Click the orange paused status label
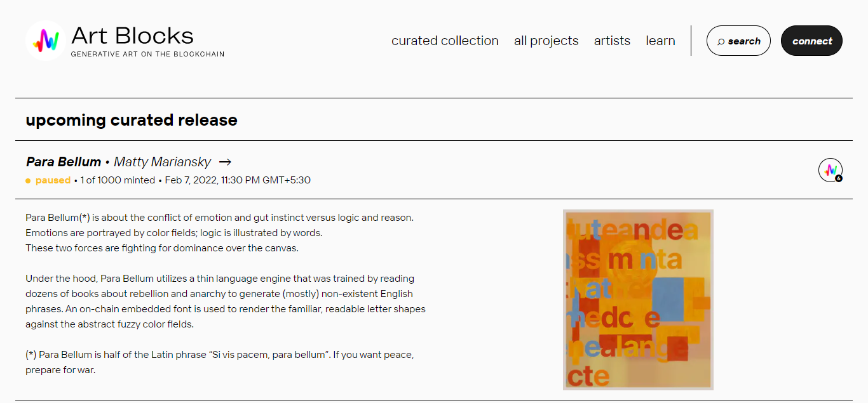 53,180
